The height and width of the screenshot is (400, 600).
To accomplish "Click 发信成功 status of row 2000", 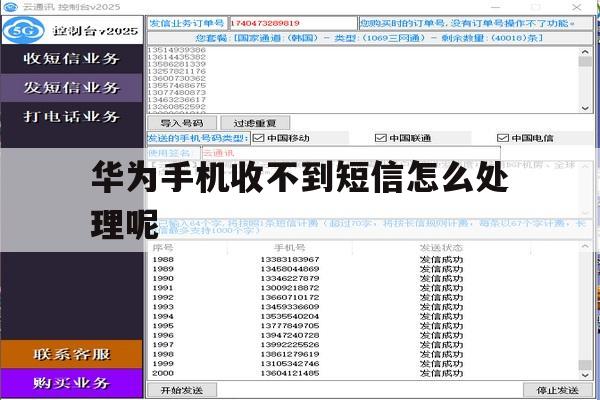I will click(441, 373).
